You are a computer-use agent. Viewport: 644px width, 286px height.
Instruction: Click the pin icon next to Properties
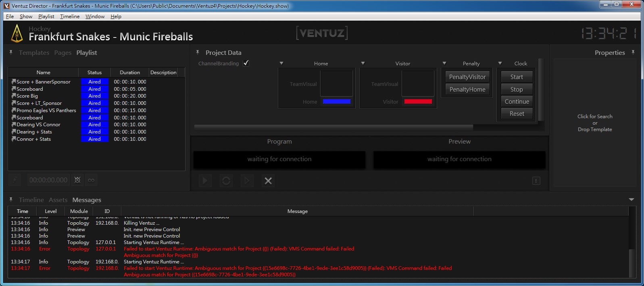pyautogui.click(x=633, y=52)
